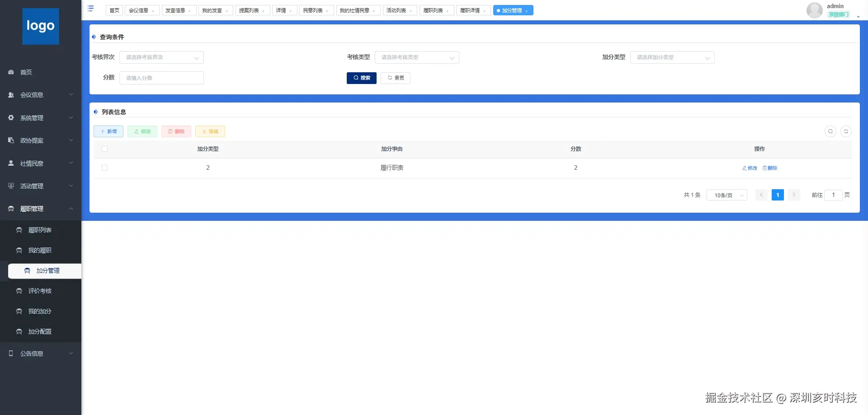
Task: Click the 新增 add button
Action: pos(108,131)
